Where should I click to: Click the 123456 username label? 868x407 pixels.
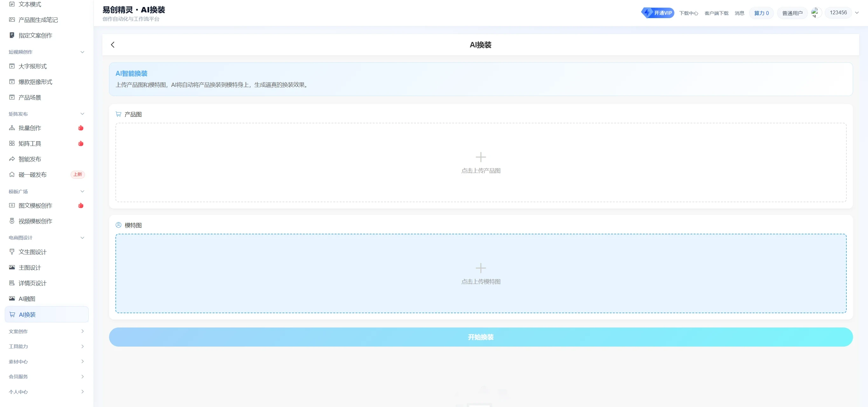click(x=838, y=12)
